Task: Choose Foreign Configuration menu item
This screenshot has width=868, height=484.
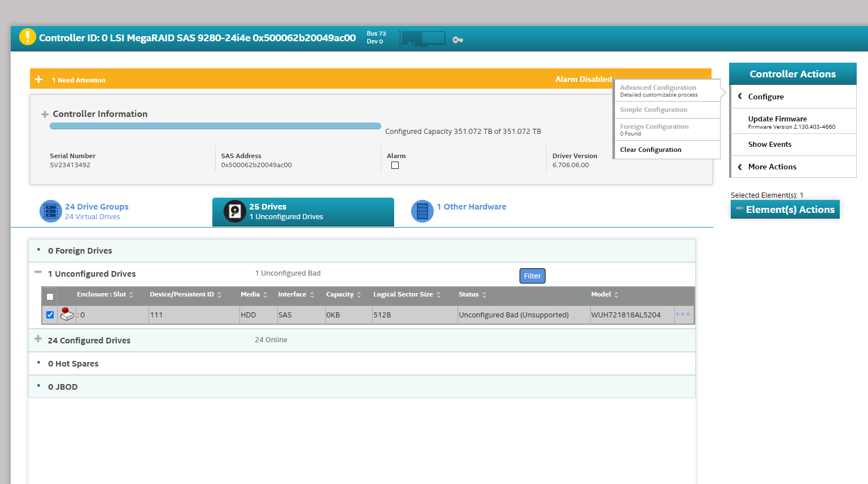Action: point(667,129)
